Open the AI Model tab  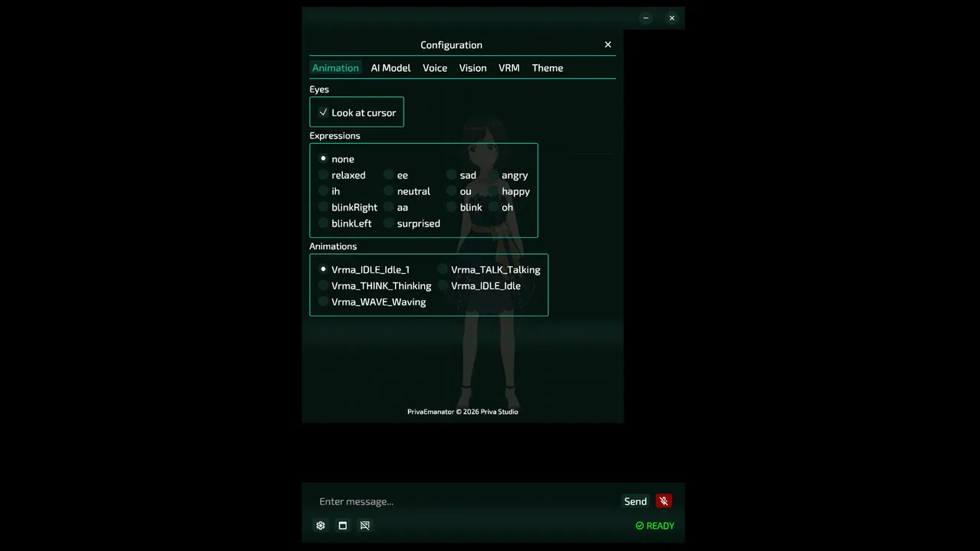tap(390, 68)
